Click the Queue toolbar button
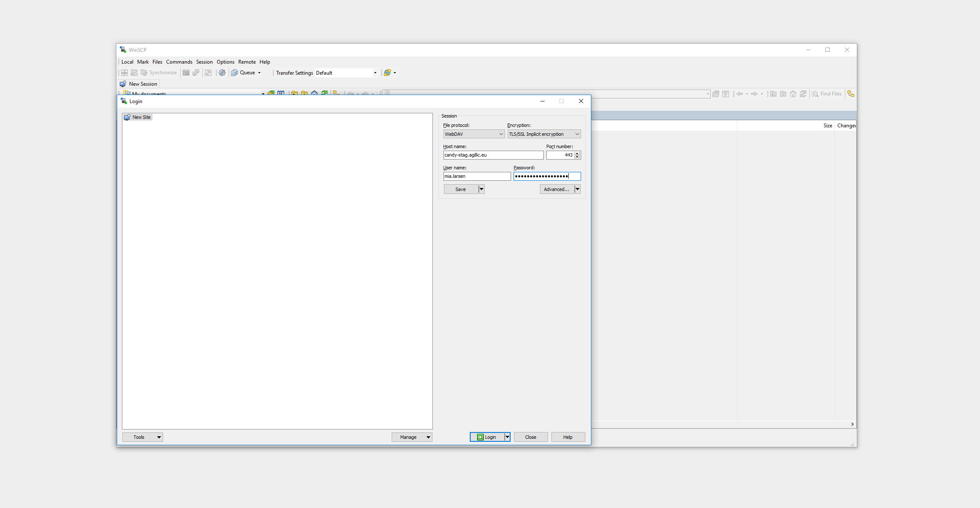This screenshot has height=508, width=980. pos(243,73)
